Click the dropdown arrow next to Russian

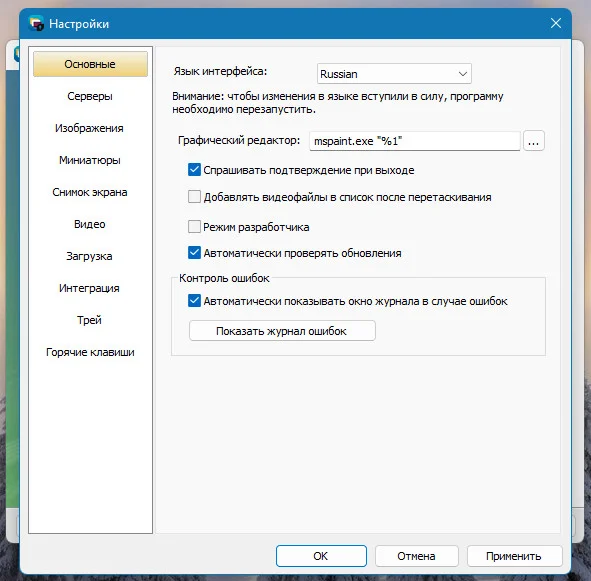tap(463, 74)
